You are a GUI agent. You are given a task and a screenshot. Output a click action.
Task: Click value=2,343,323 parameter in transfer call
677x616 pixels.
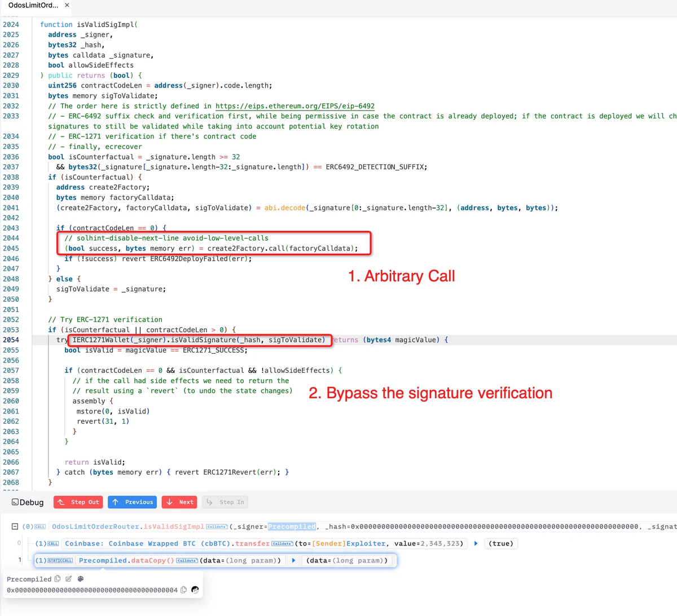[x=429, y=544]
